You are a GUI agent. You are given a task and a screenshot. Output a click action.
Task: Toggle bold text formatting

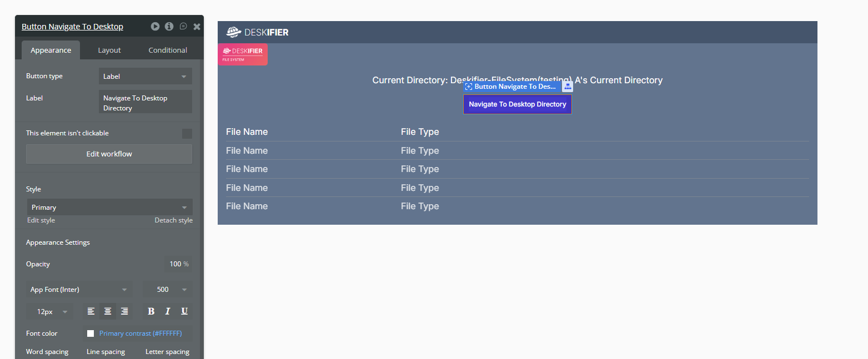point(151,311)
